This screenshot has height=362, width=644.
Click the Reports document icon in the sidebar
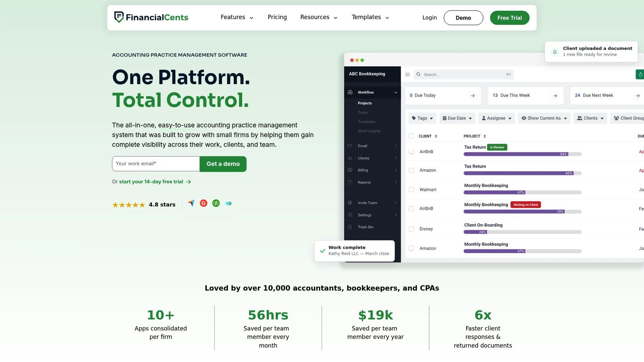point(350,182)
